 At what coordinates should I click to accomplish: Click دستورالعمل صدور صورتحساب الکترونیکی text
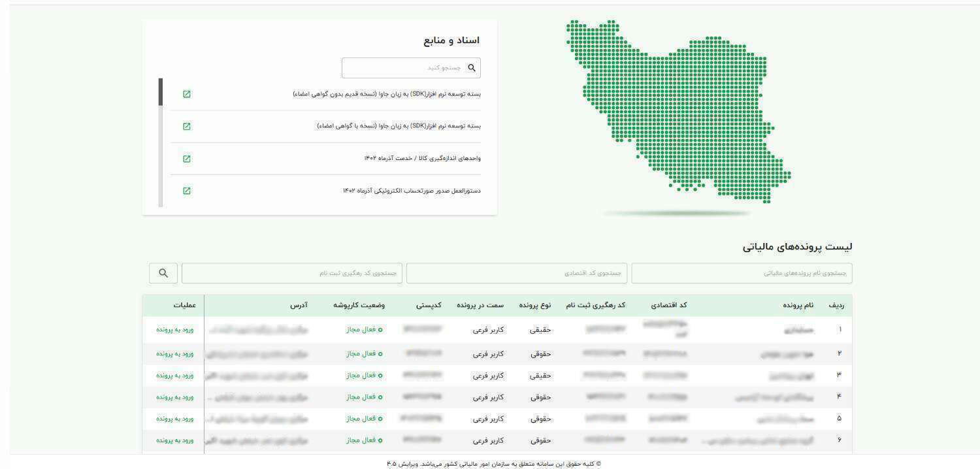click(412, 191)
